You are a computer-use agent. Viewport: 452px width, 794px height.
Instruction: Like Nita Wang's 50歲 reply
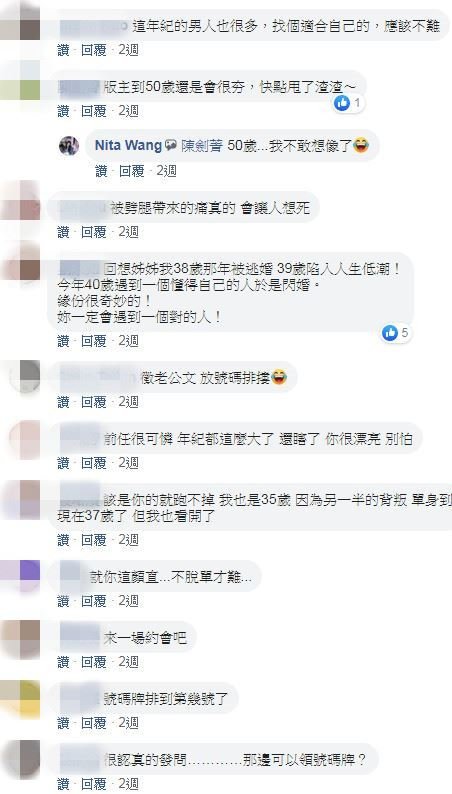101,171
